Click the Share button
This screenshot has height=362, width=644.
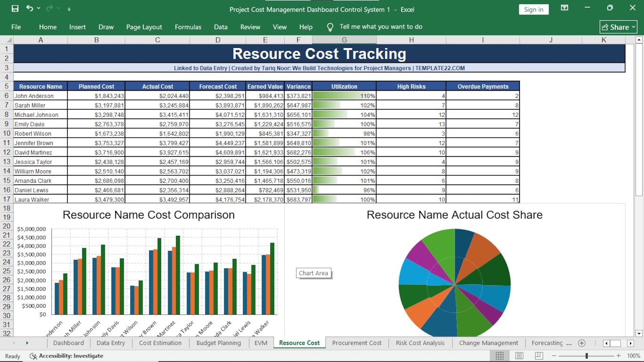(618, 27)
